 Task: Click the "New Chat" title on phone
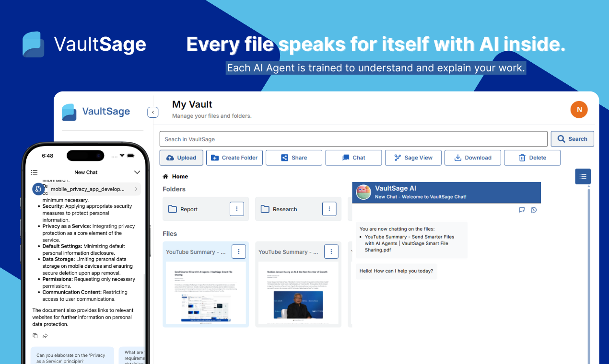pos(86,172)
